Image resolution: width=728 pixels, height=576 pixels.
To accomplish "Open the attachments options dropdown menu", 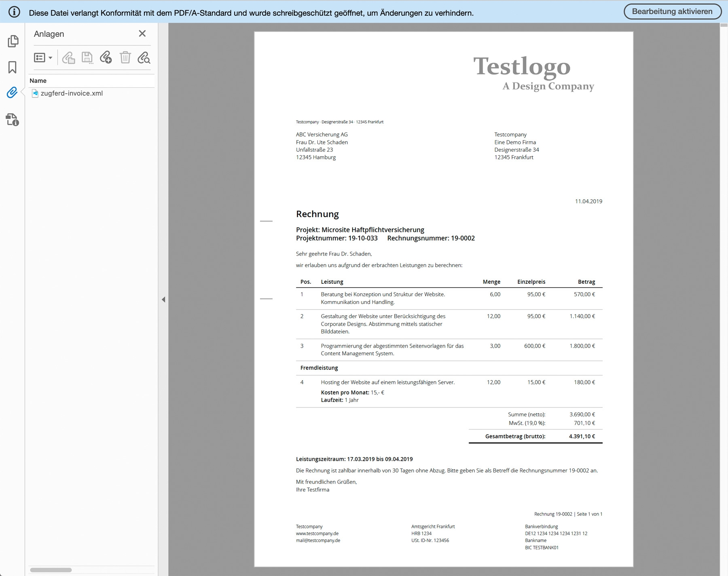I will pyautogui.click(x=43, y=58).
